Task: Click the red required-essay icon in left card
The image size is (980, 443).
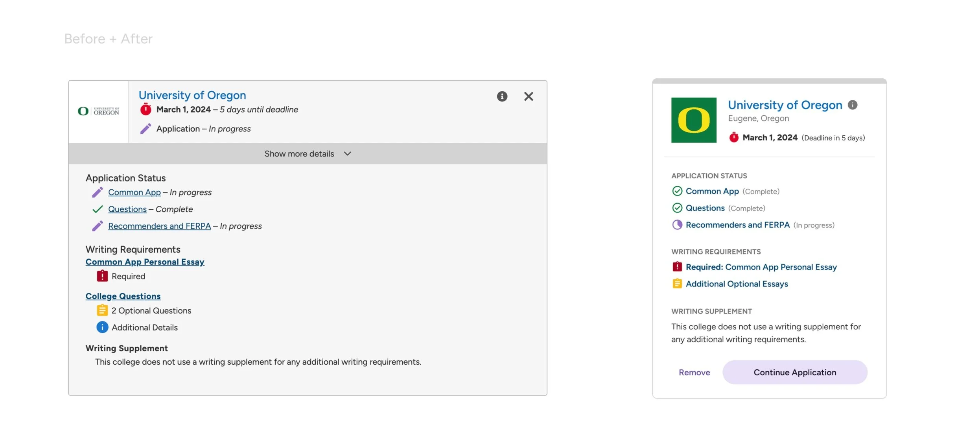Action: [x=102, y=276]
